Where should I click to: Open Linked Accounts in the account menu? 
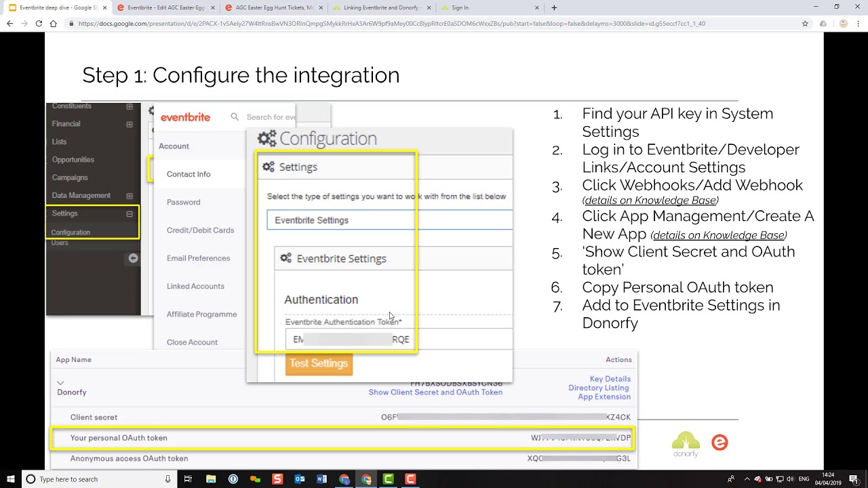click(195, 286)
